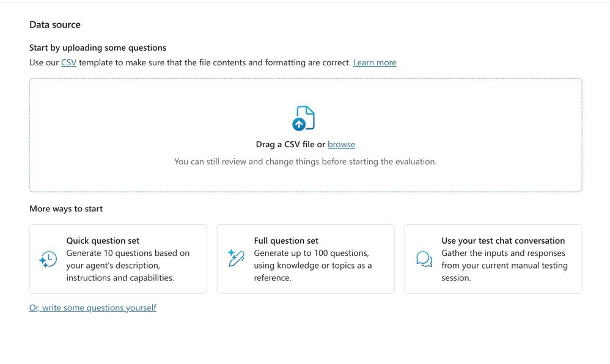Click the sparkle pen Full question set icon
This screenshot has height=364, width=610.
(236, 258)
